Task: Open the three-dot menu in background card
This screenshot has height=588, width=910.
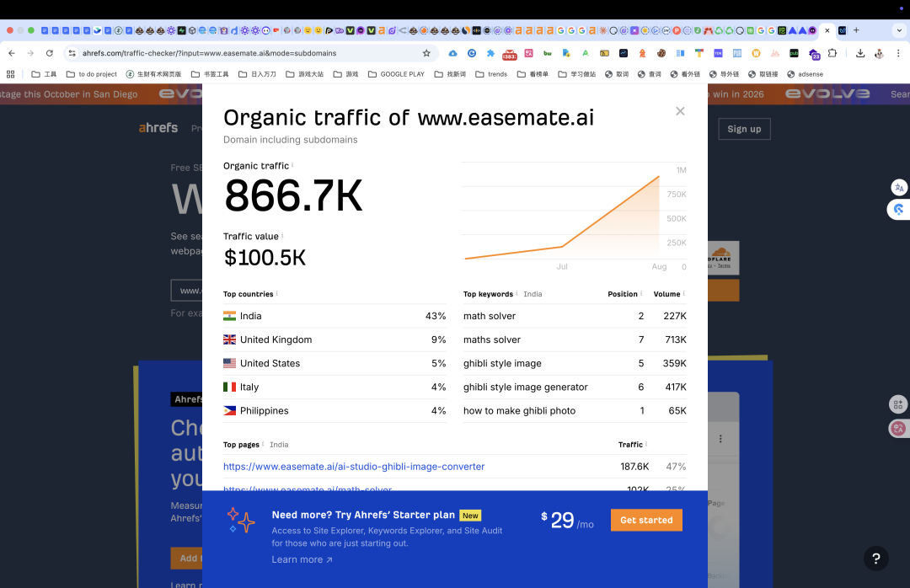Action: [720, 439]
